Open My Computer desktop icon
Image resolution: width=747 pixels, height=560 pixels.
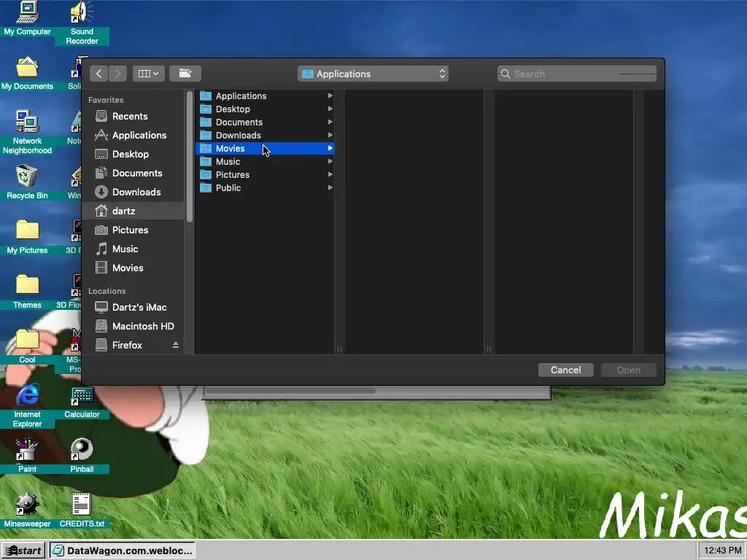pos(27,19)
